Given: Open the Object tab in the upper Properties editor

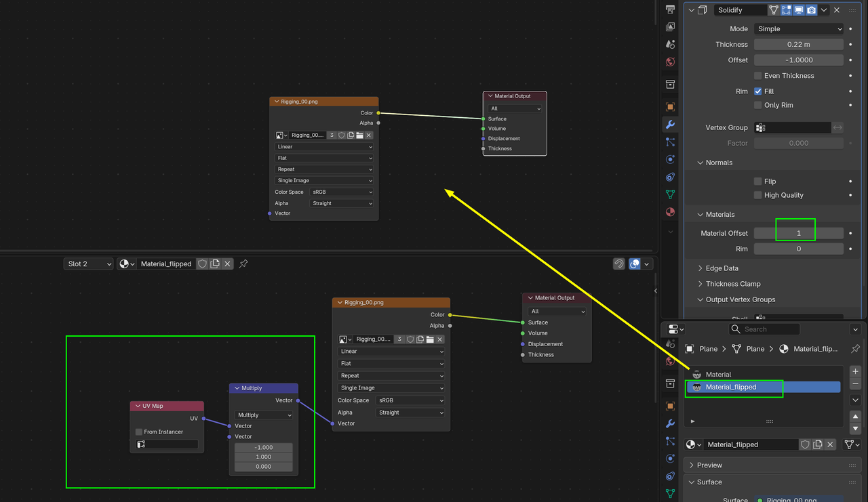Looking at the screenshot, I should pyautogui.click(x=670, y=107).
